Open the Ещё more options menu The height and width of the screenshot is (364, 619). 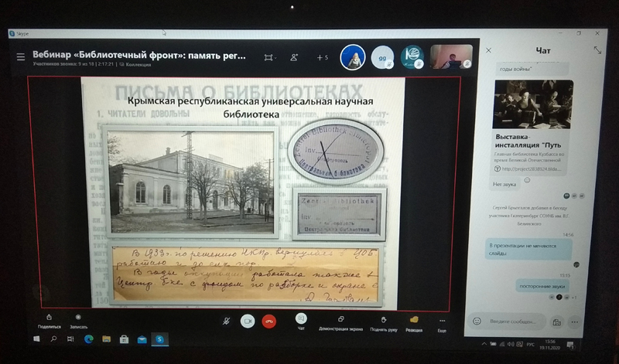click(x=442, y=320)
